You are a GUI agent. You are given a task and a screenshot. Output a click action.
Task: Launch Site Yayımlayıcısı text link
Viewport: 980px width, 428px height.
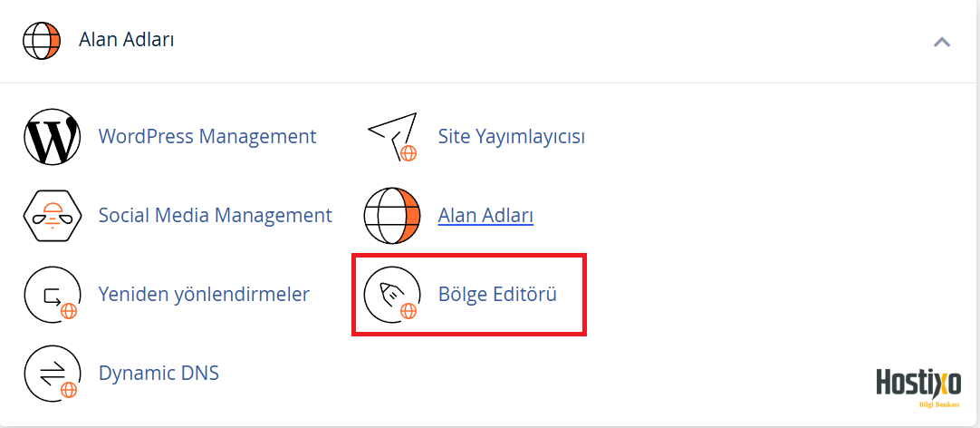511,137
